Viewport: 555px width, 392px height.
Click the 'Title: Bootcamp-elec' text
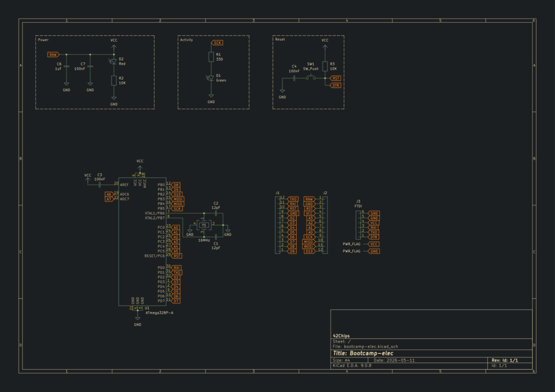pos(363,353)
